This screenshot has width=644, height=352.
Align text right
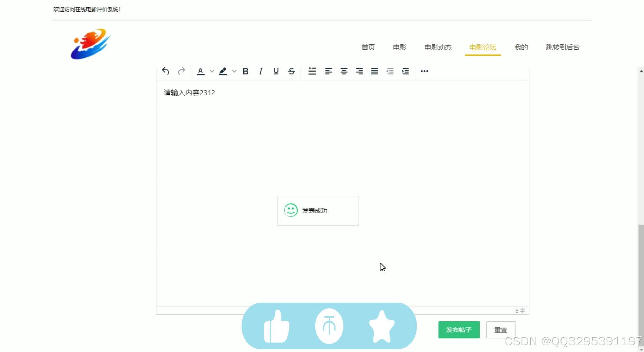pyautogui.click(x=359, y=71)
